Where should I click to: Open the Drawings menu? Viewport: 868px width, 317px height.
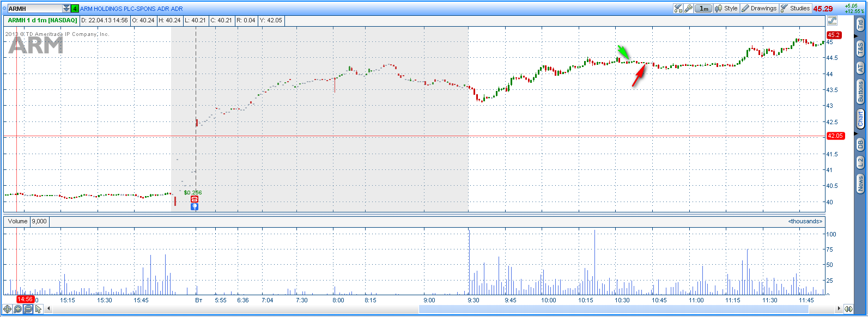point(759,8)
